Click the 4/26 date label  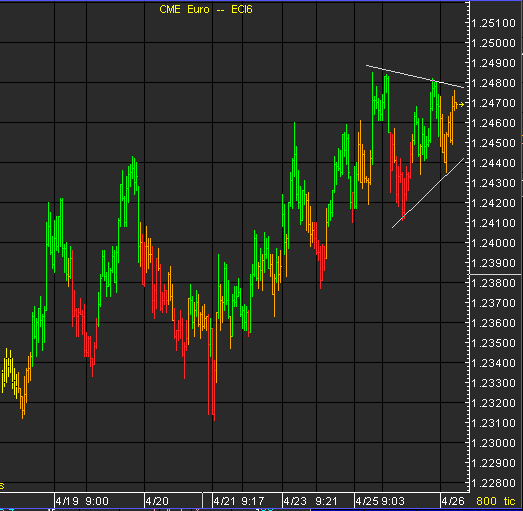pos(453,501)
